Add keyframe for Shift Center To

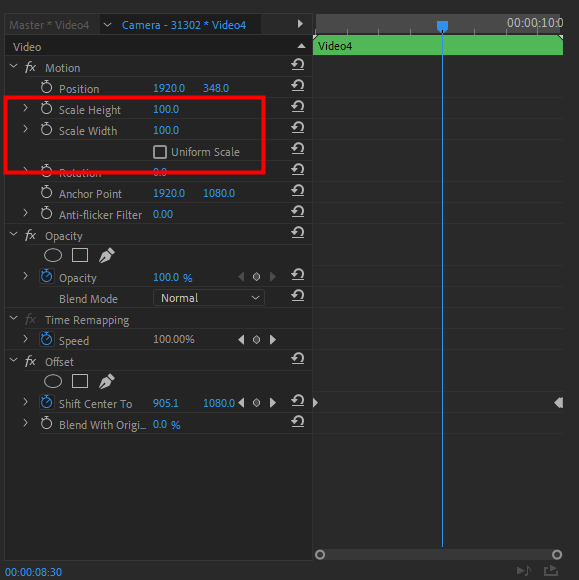point(256,402)
